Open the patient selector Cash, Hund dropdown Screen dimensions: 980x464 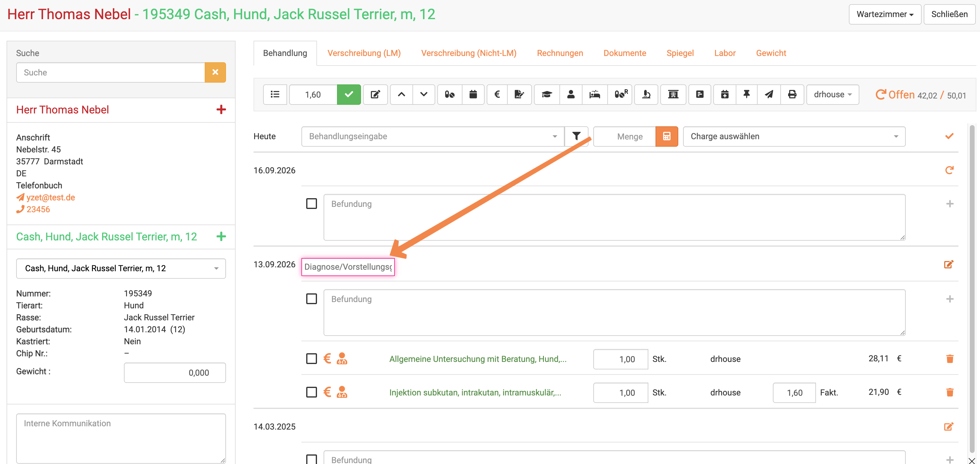point(121,268)
